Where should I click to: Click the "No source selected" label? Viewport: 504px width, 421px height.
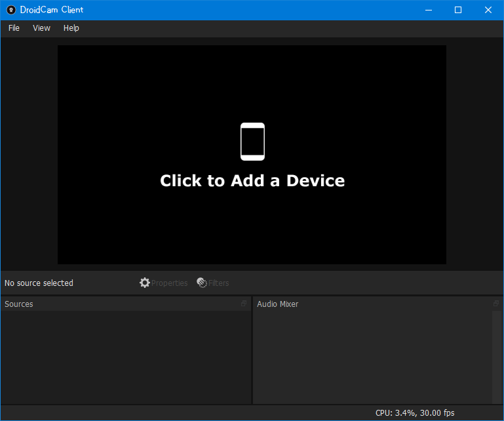point(39,283)
